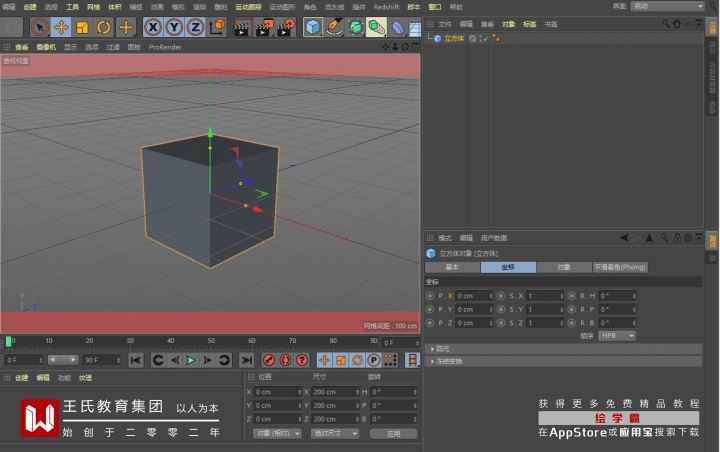Open the 顺序 HPB rotation order dropdown
This screenshot has height=452, width=720.
click(617, 336)
